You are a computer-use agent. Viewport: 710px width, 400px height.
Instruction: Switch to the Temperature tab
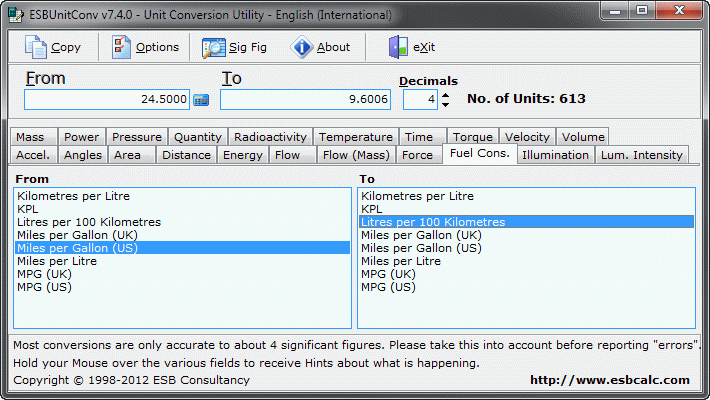coord(355,137)
